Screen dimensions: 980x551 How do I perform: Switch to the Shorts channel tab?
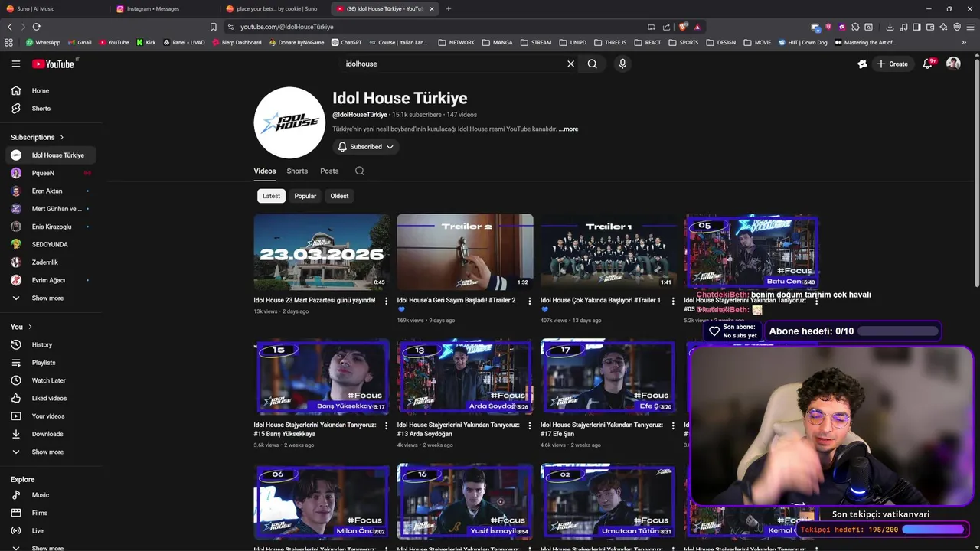click(x=297, y=171)
